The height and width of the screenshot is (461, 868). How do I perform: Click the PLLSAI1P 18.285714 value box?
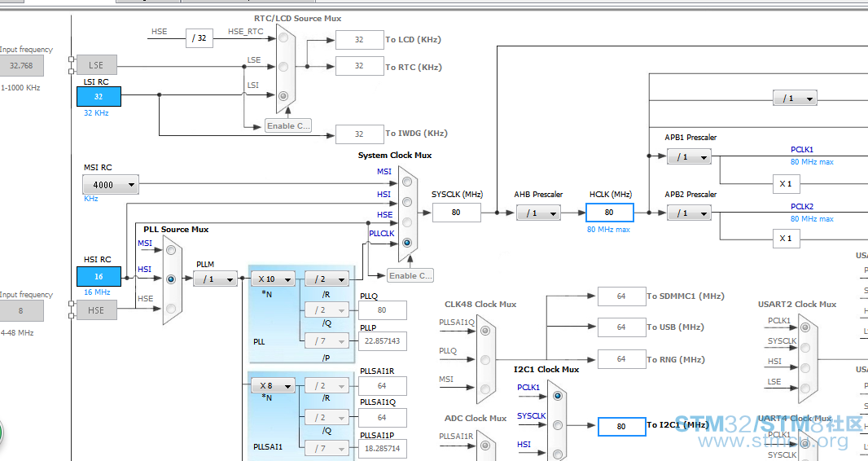(383, 448)
